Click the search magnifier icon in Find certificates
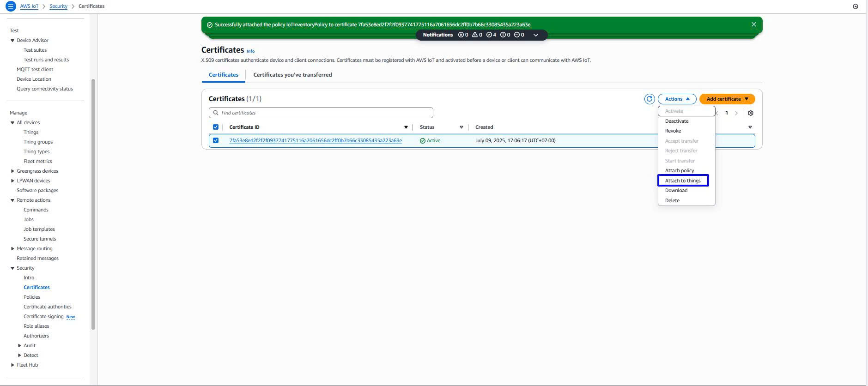Viewport: 868px width, 386px height. click(216, 113)
